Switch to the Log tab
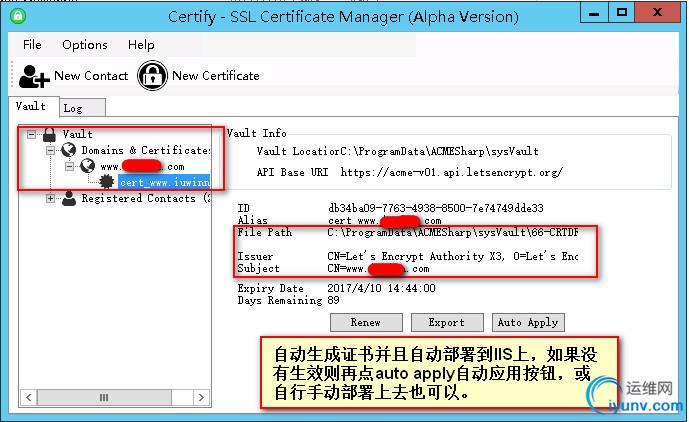Image resolution: width=689 pixels, height=422 pixels. click(x=82, y=108)
